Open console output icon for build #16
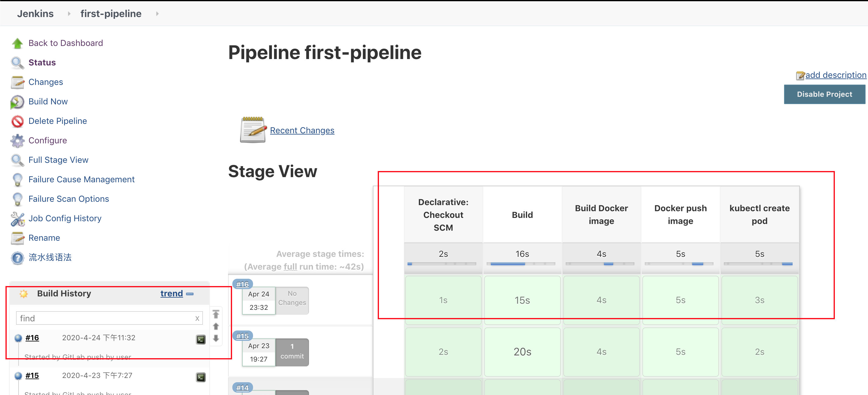The image size is (868, 395). 201,339
